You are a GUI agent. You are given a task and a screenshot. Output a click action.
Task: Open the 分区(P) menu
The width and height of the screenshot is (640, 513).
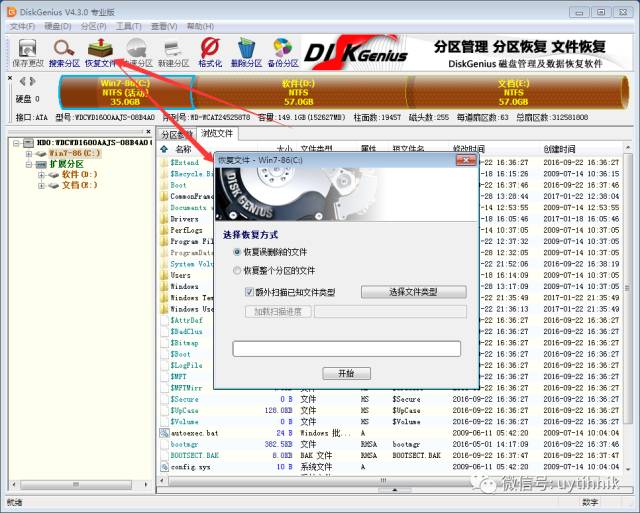[93, 27]
